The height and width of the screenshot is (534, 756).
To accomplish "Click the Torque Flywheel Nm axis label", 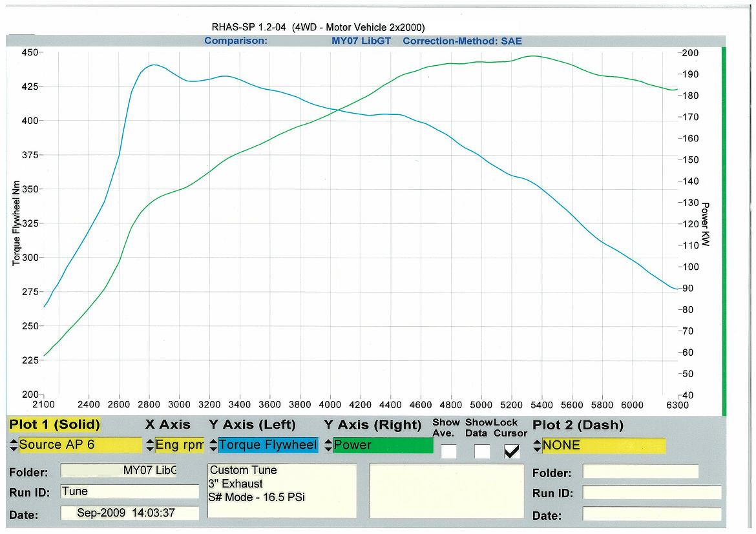I will click(16, 223).
